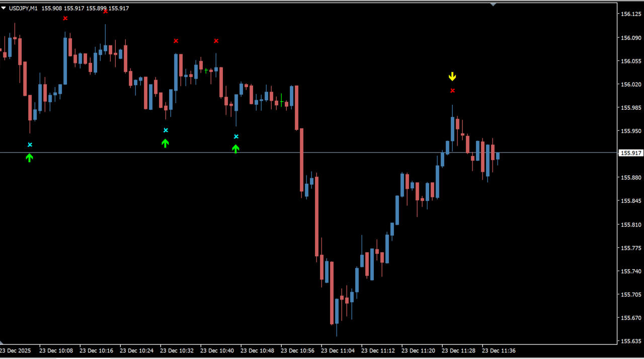The width and height of the screenshot is (644, 359).
Task: Click the yellow down arrow signal
Action: coord(452,77)
